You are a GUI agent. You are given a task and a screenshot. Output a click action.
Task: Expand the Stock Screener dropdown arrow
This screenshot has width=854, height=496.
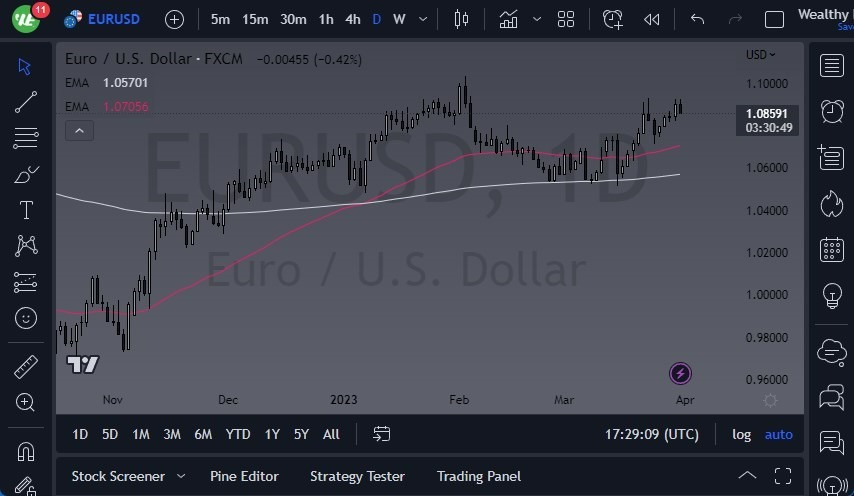pos(181,476)
